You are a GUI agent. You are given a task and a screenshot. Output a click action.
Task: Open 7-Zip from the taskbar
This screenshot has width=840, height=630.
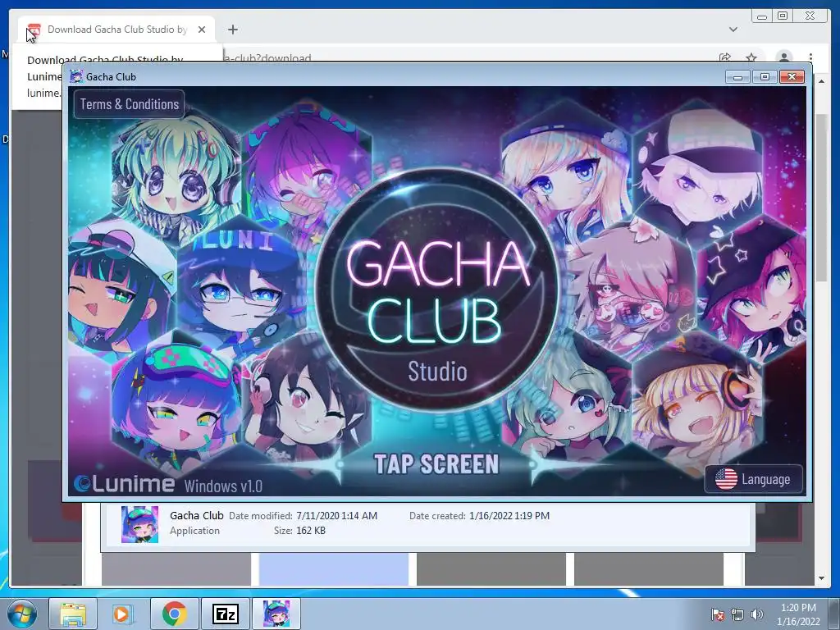point(225,614)
